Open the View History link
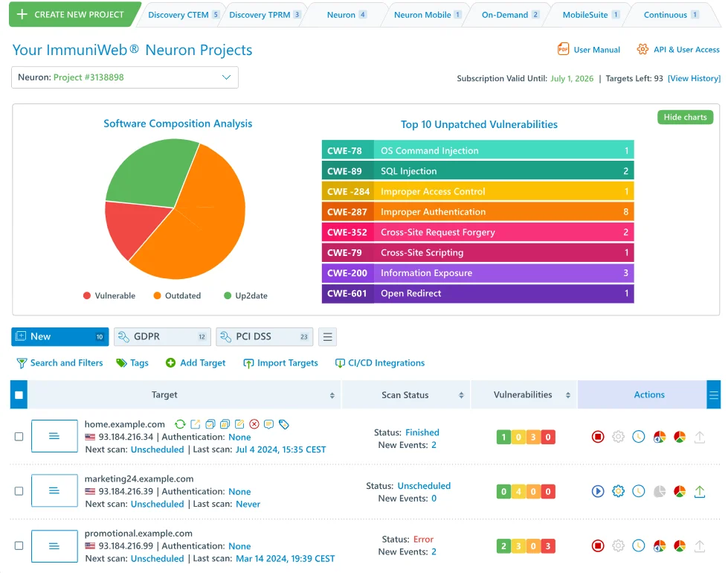 pos(694,79)
